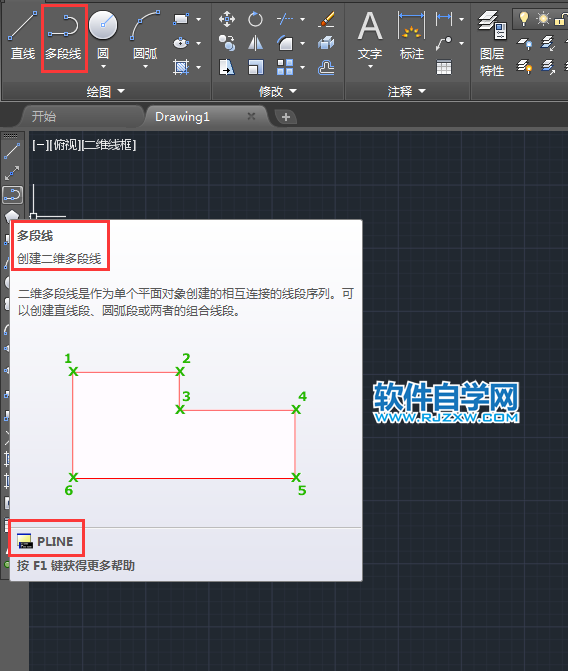
Task: Click the Explode tool icon
Action: pos(326,43)
